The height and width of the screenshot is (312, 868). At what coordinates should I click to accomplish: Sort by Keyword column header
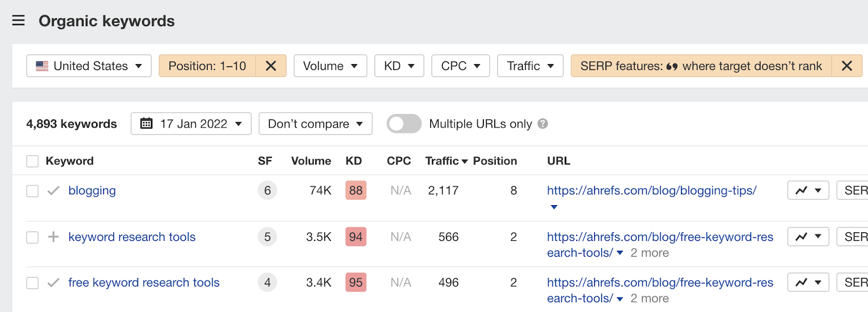point(69,161)
